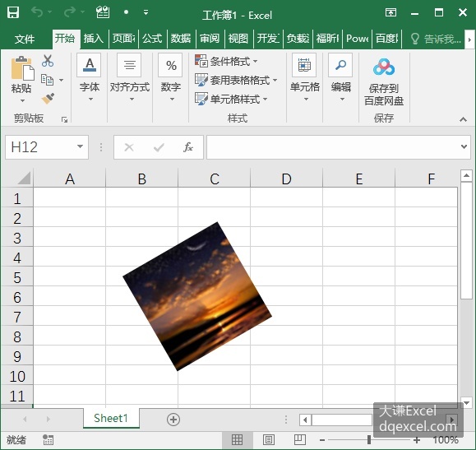Switch to the Developer (开发) tab
Image resolution: width=476 pixels, height=450 pixels.
click(268, 39)
